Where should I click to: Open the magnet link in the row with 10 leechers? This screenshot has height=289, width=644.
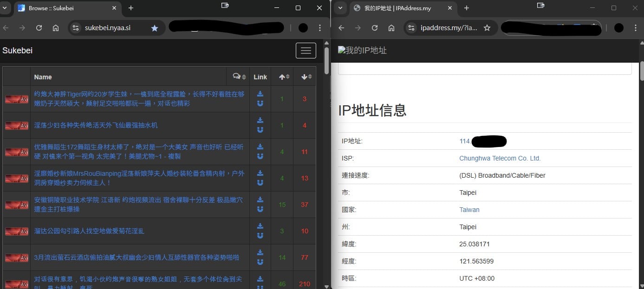click(260, 235)
